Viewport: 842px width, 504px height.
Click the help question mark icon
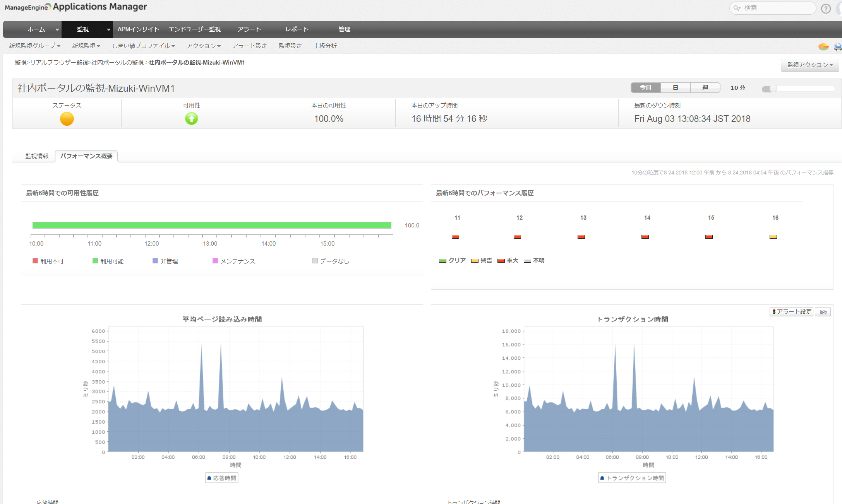point(825,9)
